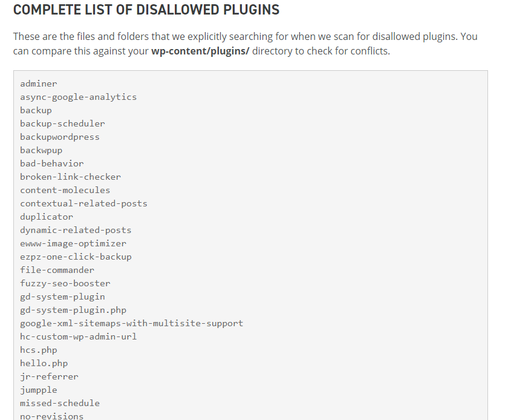Click the 'contextual-related-posts' entry
This screenshot has height=420, width=508.
tap(83, 203)
